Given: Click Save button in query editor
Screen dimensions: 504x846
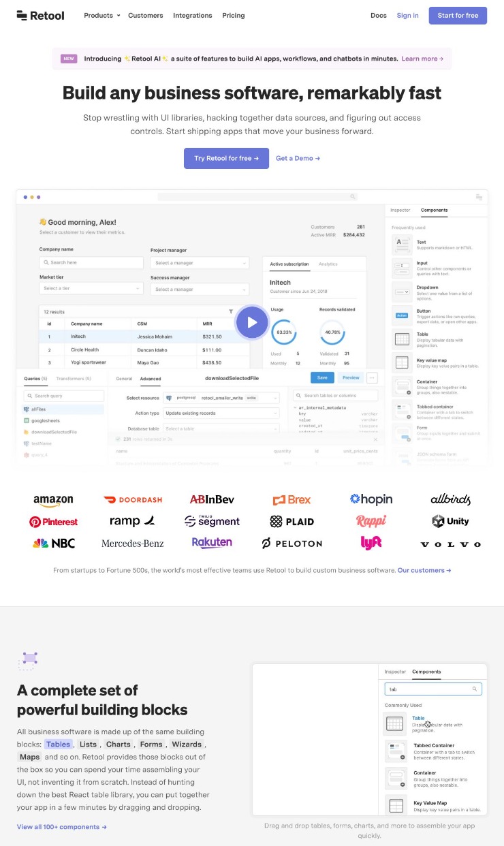Looking at the screenshot, I should point(322,377).
